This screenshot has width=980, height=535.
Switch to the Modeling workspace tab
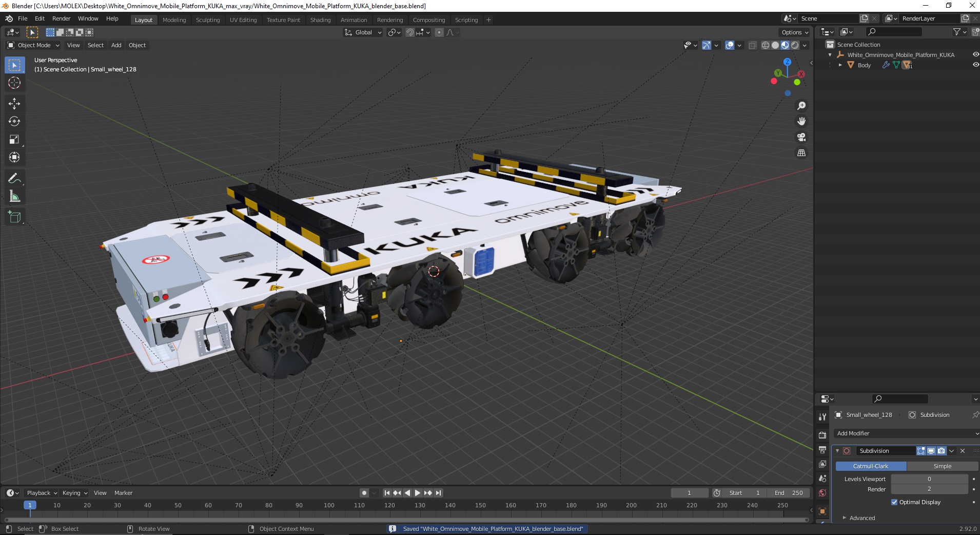tap(174, 20)
